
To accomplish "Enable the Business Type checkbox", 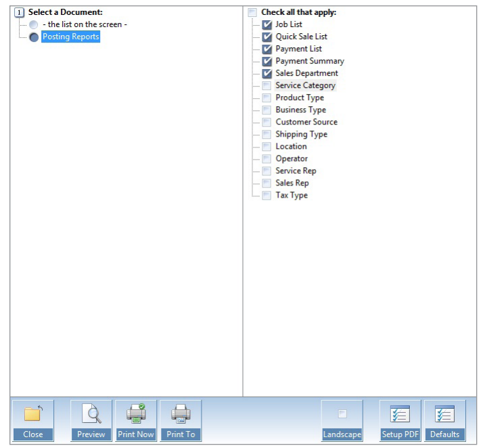I will (267, 110).
